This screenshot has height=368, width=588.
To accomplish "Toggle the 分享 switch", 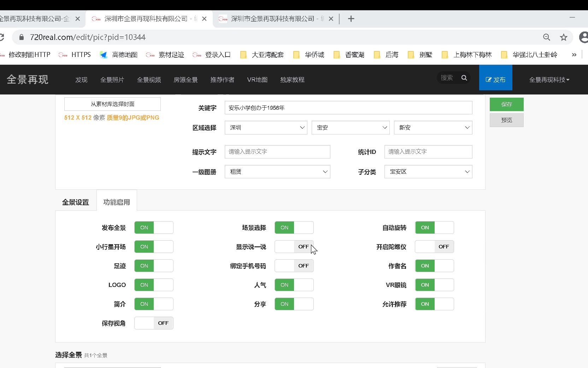I will click(x=294, y=304).
